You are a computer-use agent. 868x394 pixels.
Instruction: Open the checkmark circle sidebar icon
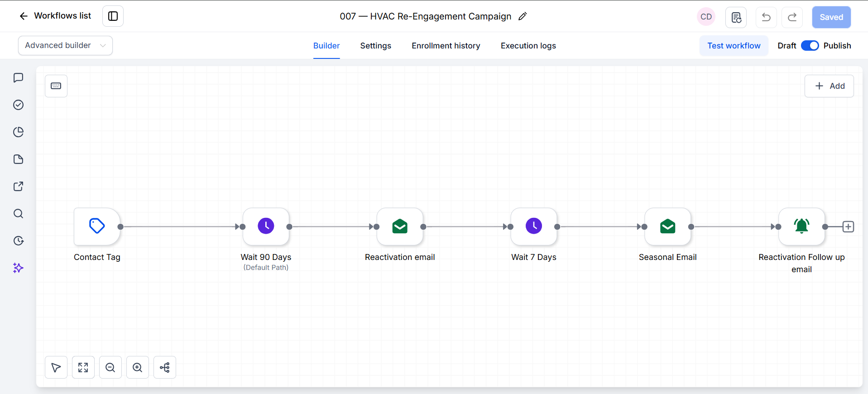(19, 105)
